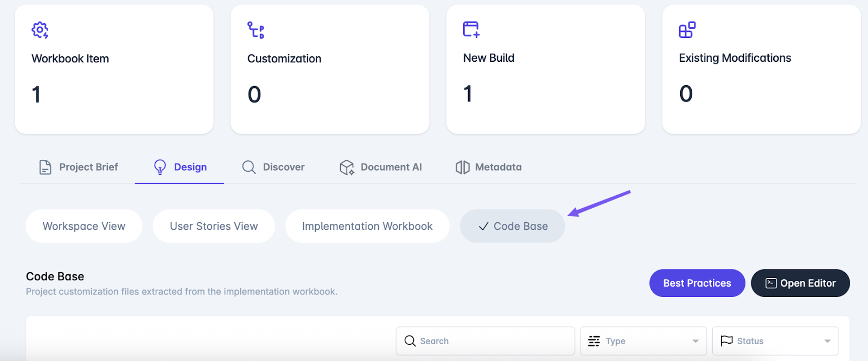
Task: Click the Customization count 0
Action: 254,94
